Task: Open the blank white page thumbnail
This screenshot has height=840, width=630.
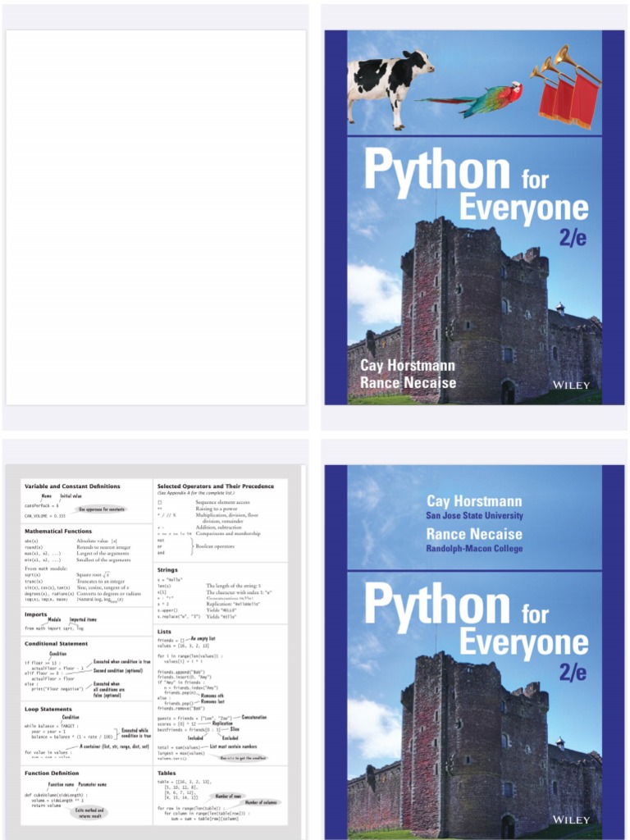Action: 156,217
